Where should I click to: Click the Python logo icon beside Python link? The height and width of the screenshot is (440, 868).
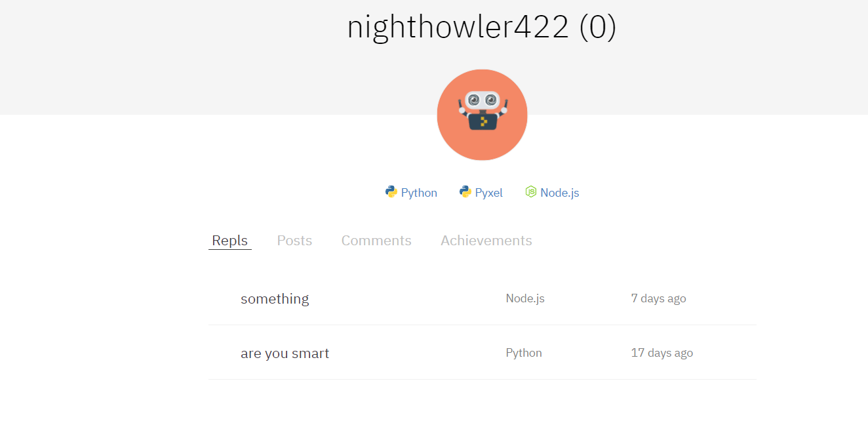pyautogui.click(x=391, y=191)
